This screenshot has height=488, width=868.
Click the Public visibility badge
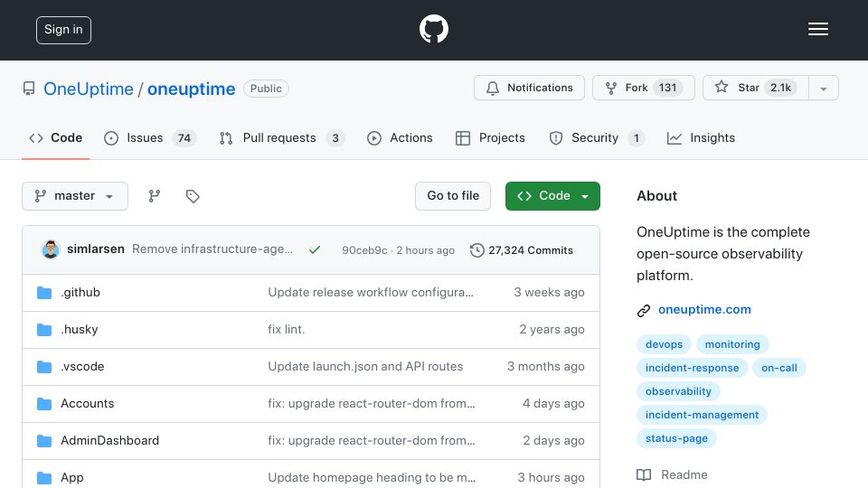coord(266,89)
